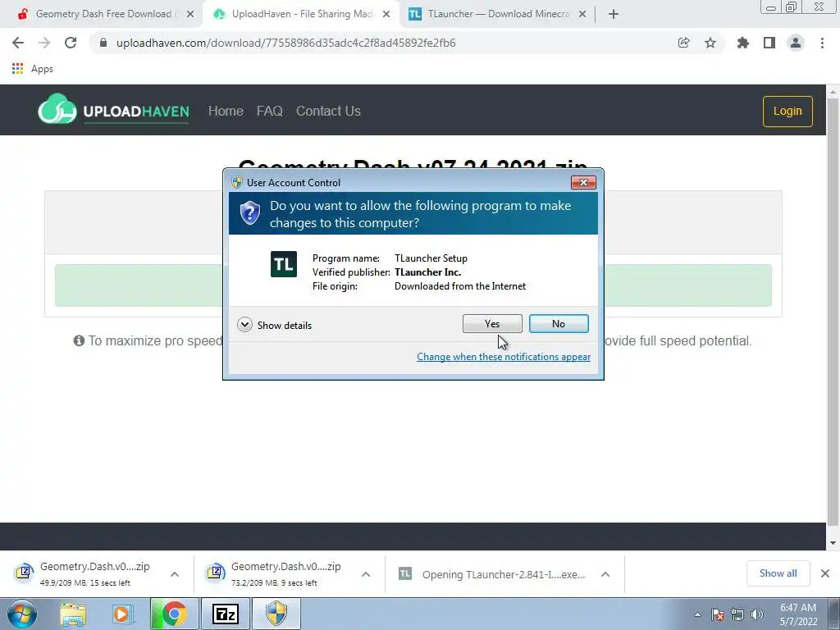The height and width of the screenshot is (630, 840).
Task: Click No in User Account Control dialog
Action: (x=558, y=323)
